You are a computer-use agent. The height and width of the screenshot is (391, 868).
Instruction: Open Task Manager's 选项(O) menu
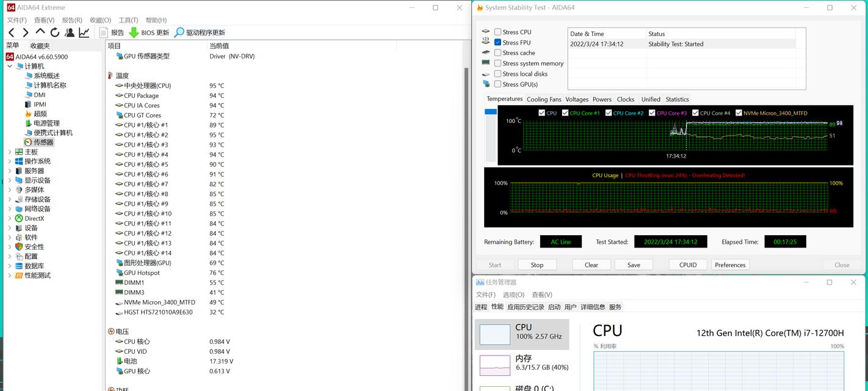pos(513,294)
